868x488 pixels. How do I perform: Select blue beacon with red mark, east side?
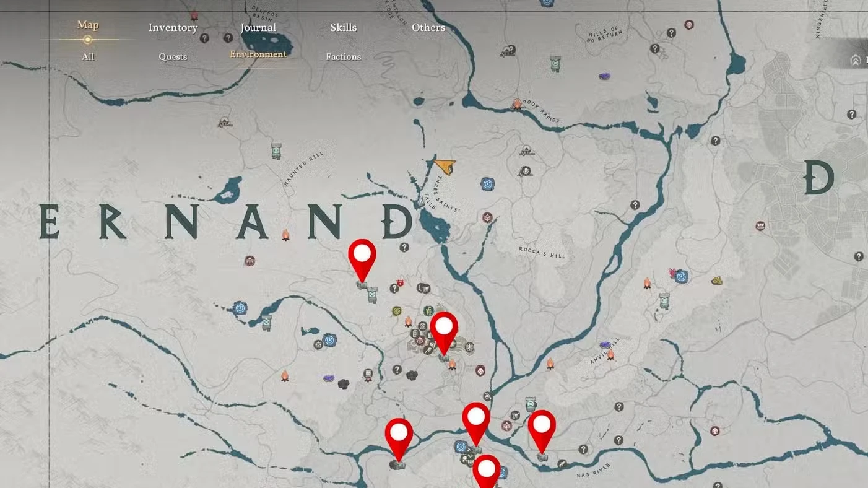pyautogui.click(x=680, y=276)
